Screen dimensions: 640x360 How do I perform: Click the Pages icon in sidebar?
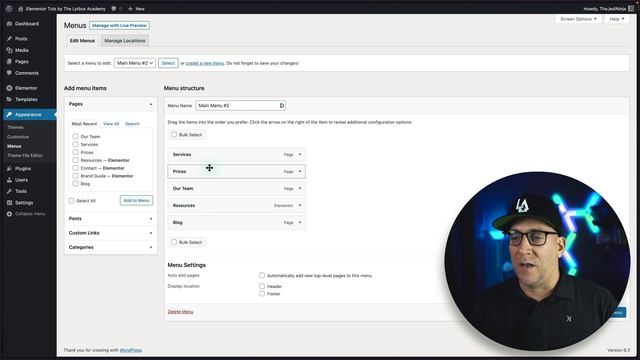[9, 62]
